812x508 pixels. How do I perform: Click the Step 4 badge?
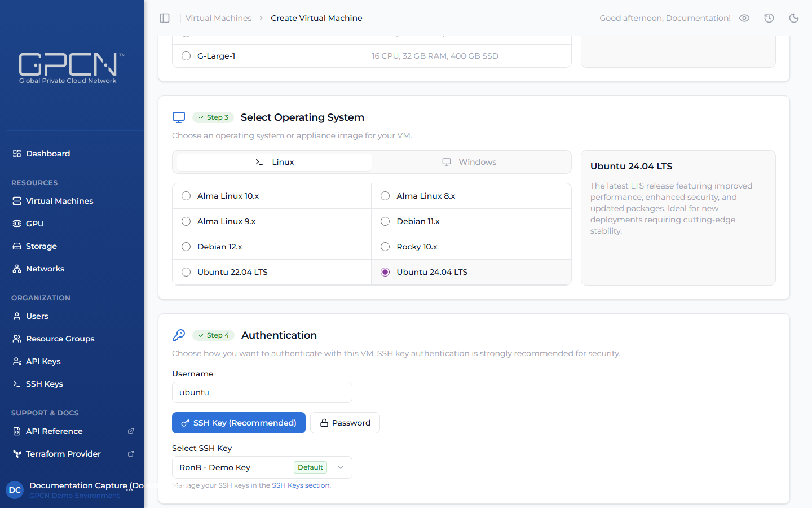[214, 335]
